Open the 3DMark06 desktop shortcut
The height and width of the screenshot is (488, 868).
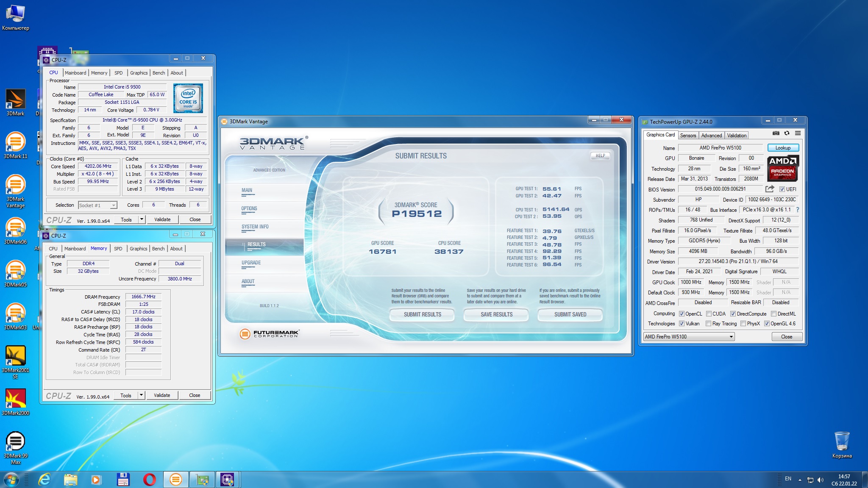pyautogui.click(x=15, y=230)
